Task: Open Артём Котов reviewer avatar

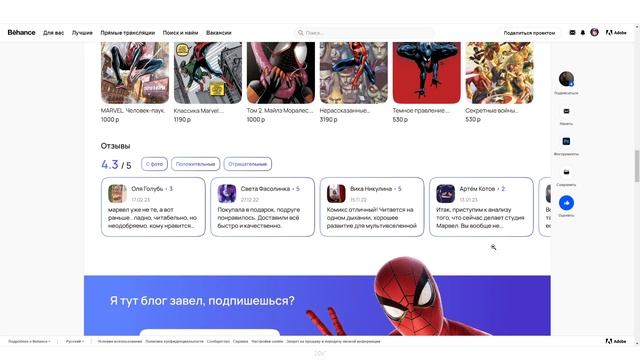Action: pos(445,193)
